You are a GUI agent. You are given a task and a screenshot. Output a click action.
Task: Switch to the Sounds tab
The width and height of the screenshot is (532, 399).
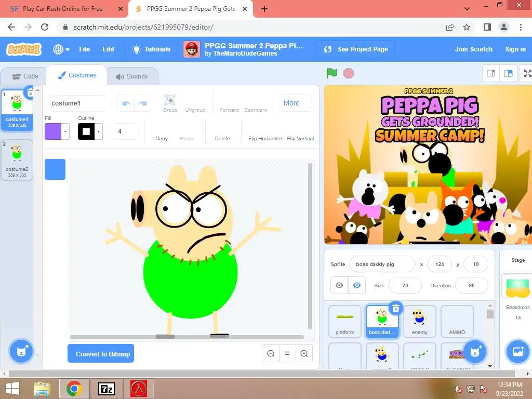(132, 76)
